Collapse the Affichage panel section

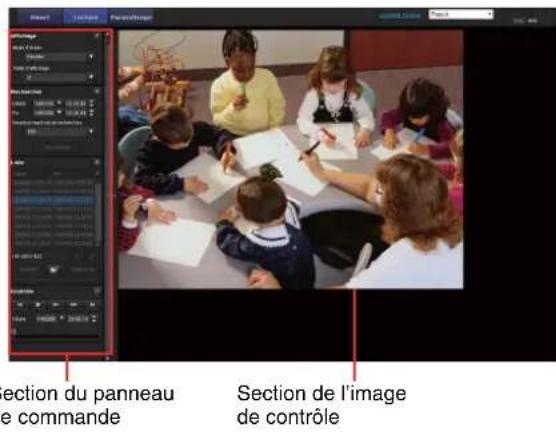pos(97,36)
